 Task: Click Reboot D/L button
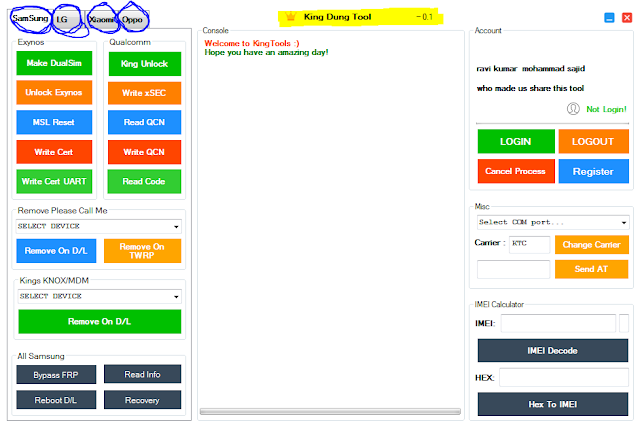[x=56, y=400]
